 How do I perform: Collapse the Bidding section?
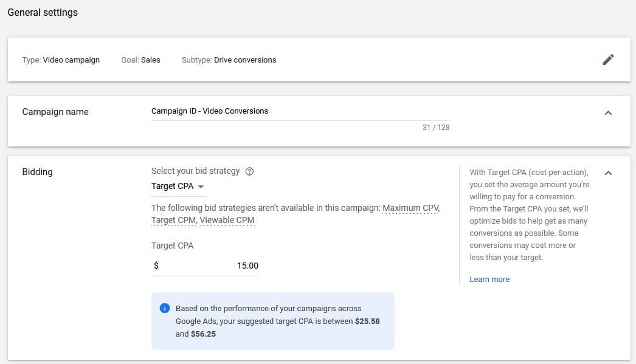point(608,173)
